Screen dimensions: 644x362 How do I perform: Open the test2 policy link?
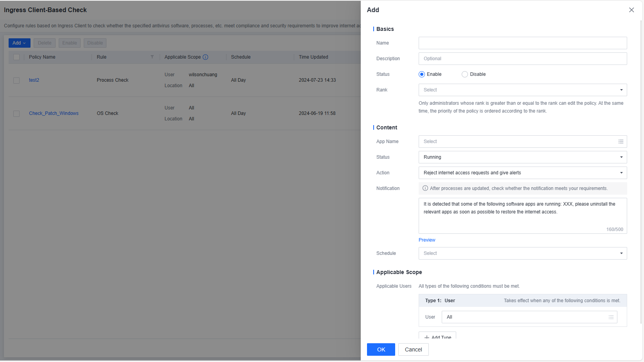point(34,80)
